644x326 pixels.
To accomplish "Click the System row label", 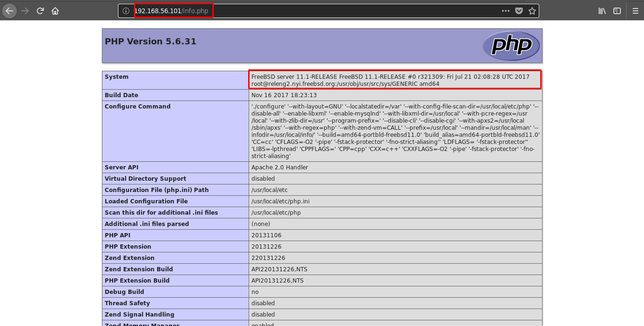I will click(x=117, y=77).
